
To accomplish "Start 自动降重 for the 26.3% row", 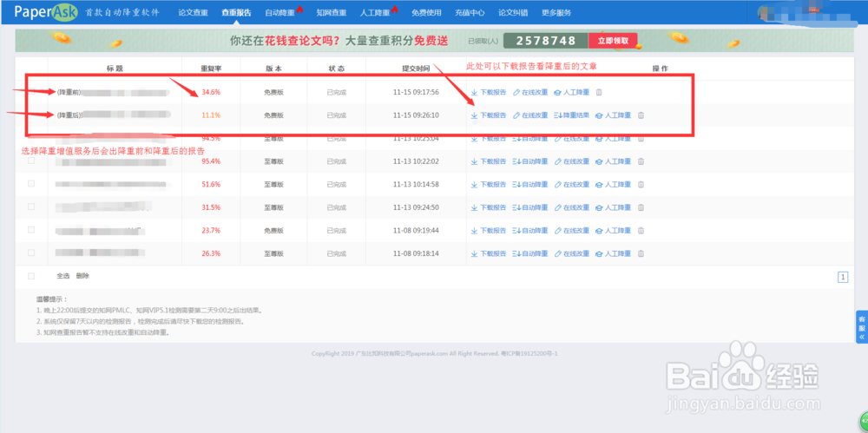I will click(530, 253).
